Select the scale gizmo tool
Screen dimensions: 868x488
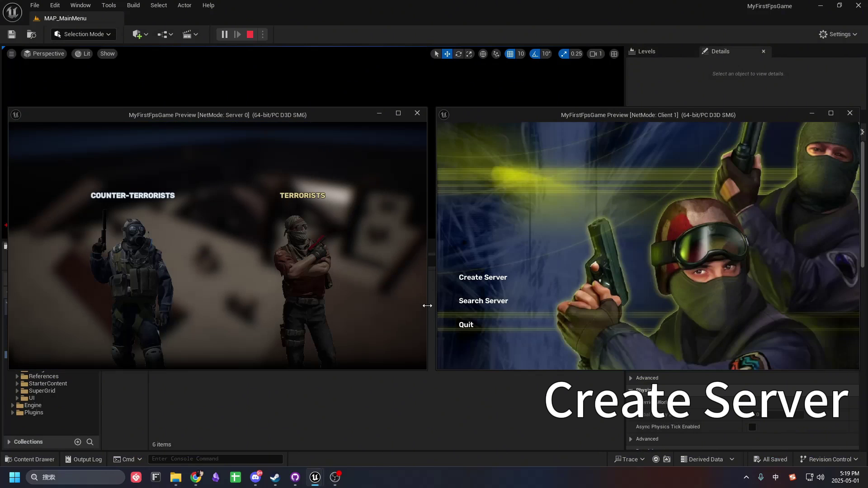tap(469, 54)
